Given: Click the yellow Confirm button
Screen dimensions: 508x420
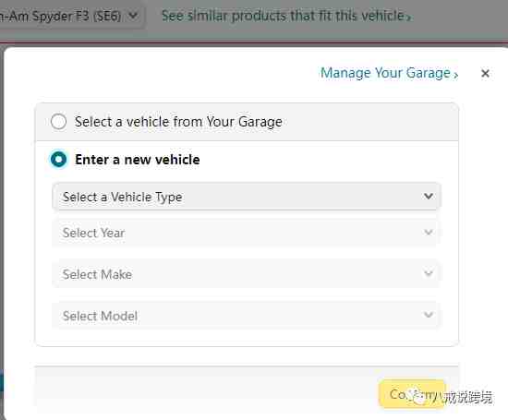Looking at the screenshot, I should 412,394.
